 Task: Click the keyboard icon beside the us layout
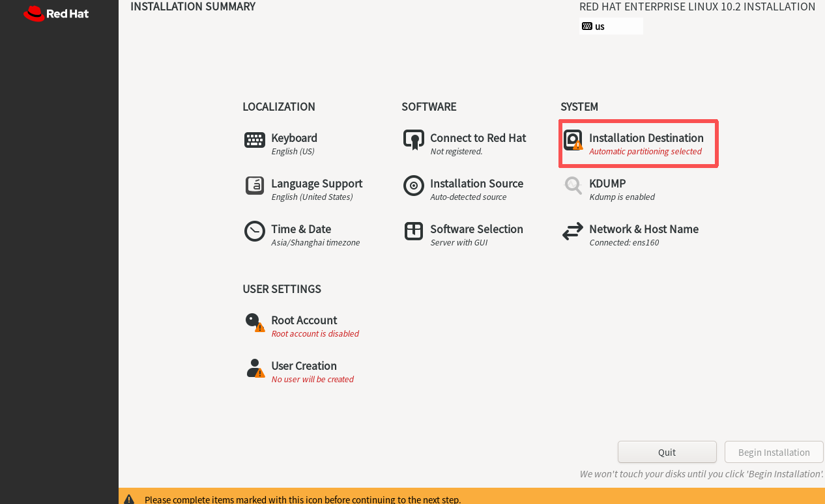point(587,26)
